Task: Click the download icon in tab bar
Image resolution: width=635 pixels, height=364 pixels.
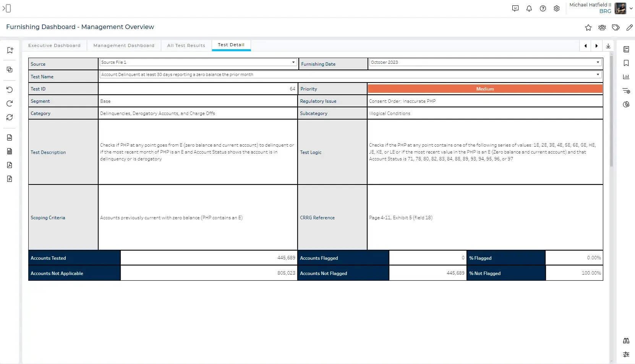Action: click(x=608, y=46)
